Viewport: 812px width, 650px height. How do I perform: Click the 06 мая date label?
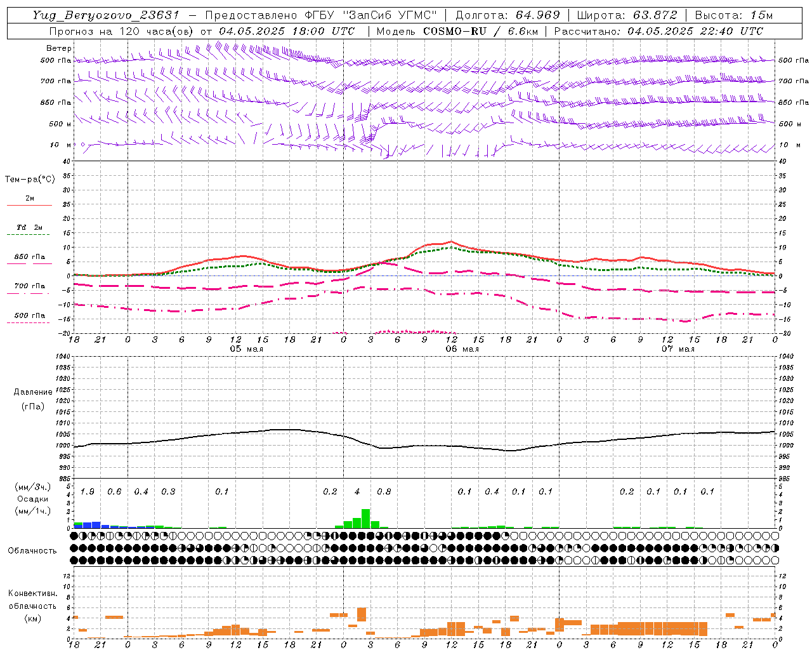462,349
